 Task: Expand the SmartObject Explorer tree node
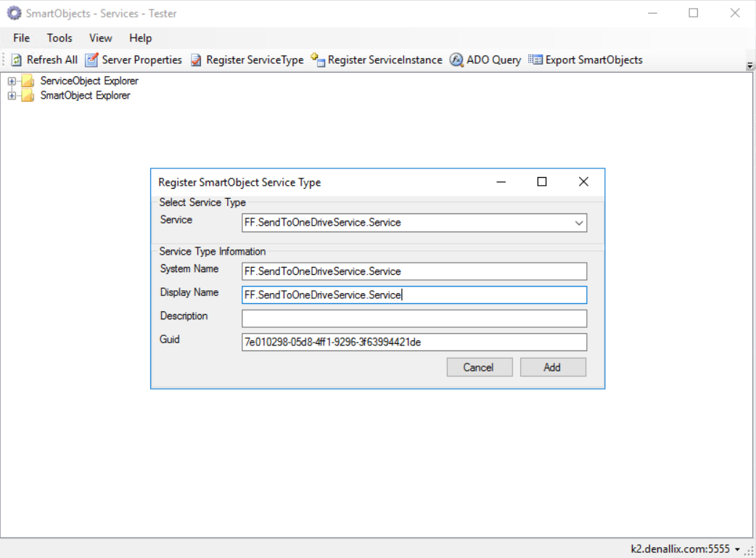(12, 96)
